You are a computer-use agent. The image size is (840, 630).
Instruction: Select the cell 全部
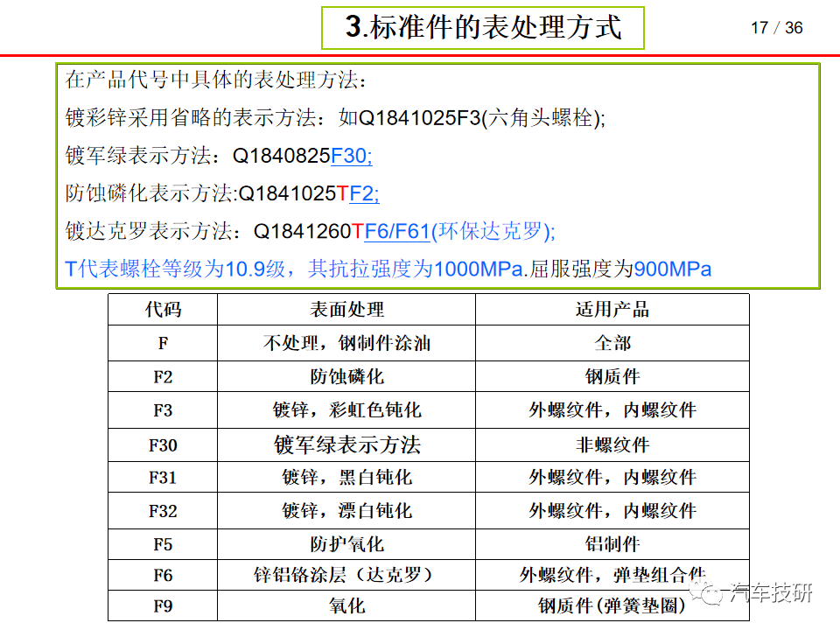(612, 343)
